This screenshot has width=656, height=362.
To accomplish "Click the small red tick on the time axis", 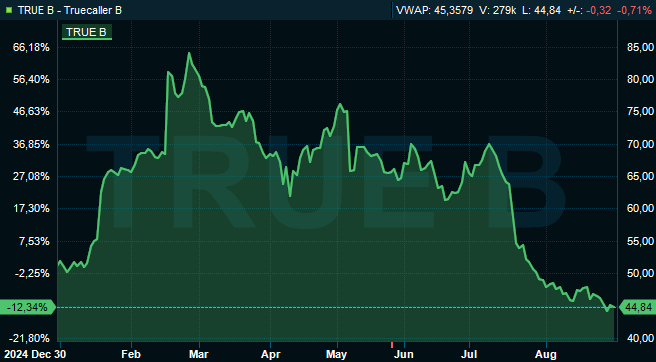I will pos(392,345).
